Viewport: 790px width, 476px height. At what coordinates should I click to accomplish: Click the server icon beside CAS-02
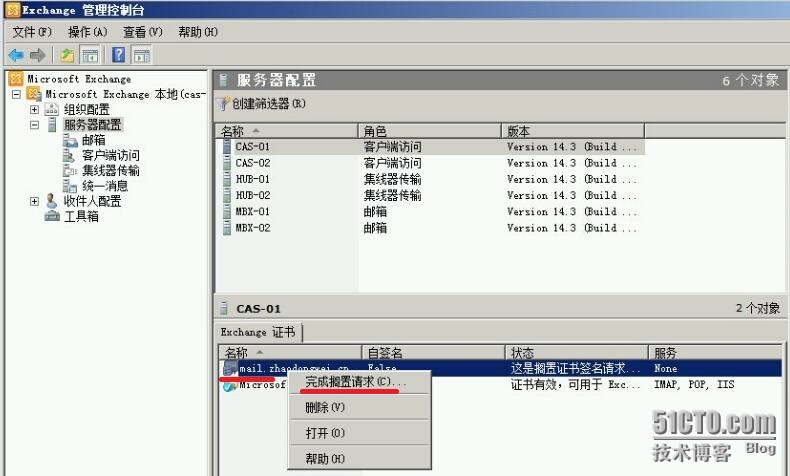point(227,163)
